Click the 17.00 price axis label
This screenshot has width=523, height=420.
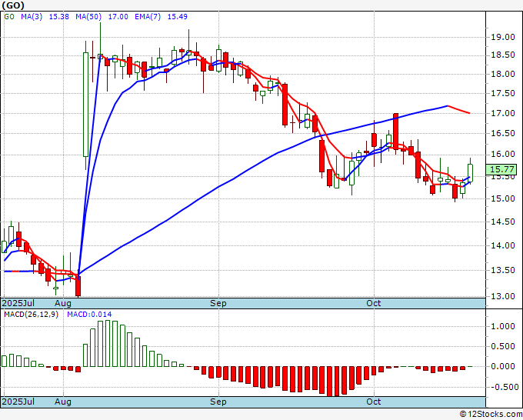coord(503,113)
